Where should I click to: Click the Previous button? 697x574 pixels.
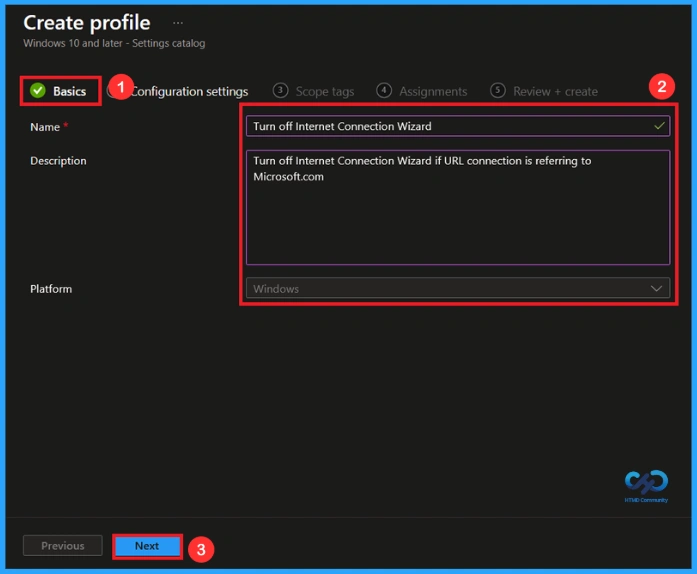pos(63,546)
